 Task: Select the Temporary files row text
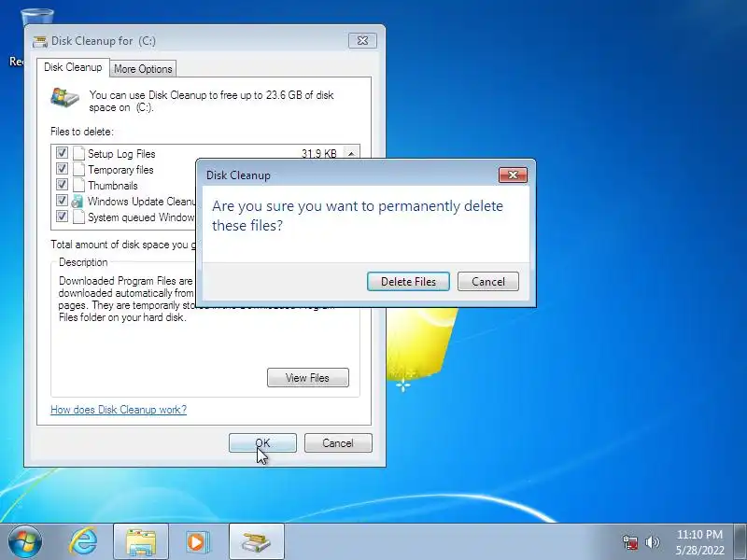point(120,170)
